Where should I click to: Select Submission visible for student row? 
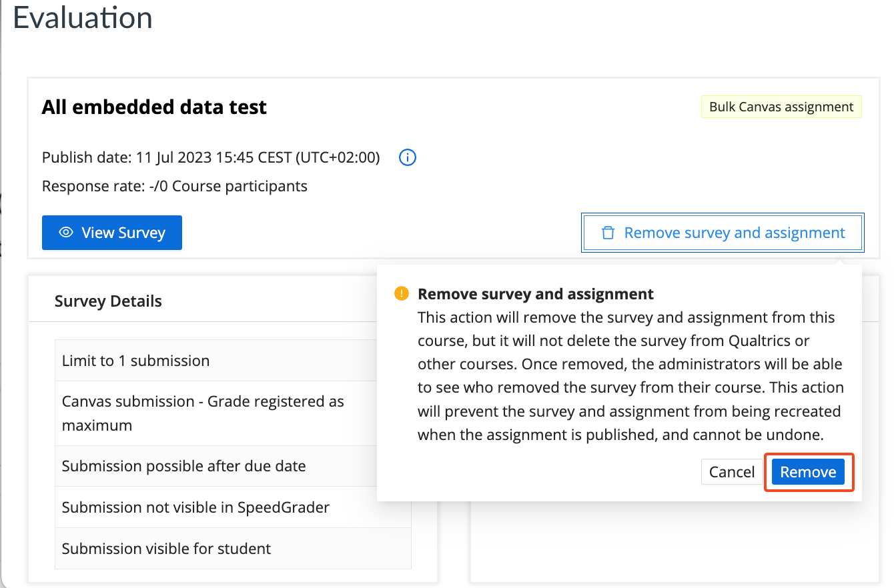167,549
